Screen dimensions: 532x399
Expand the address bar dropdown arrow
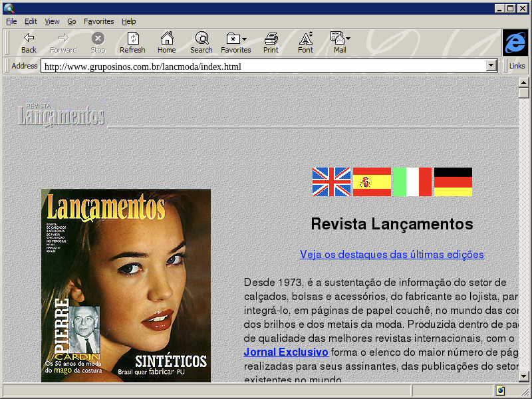(492, 66)
